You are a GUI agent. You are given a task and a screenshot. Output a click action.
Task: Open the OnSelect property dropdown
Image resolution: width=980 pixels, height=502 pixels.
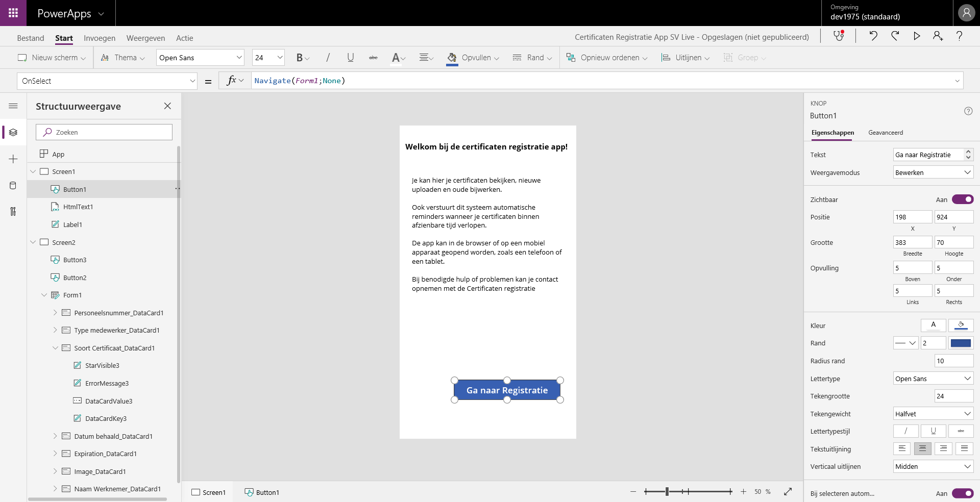(x=107, y=81)
